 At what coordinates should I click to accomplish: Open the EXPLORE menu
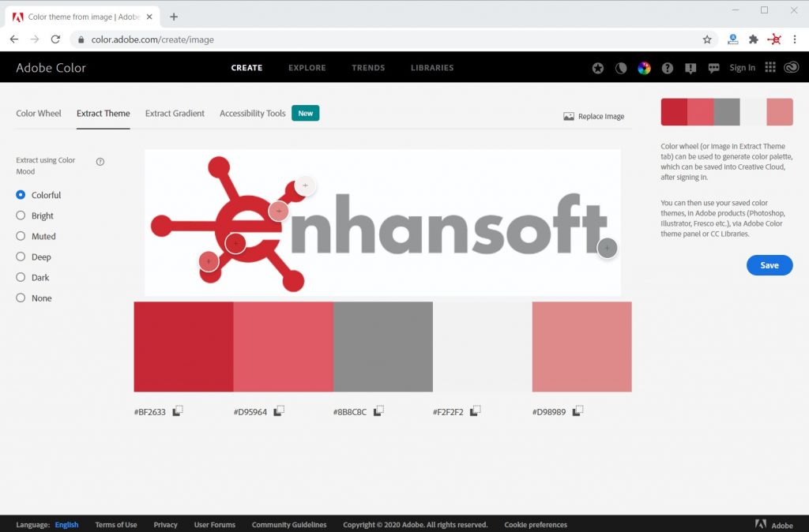pyautogui.click(x=307, y=68)
